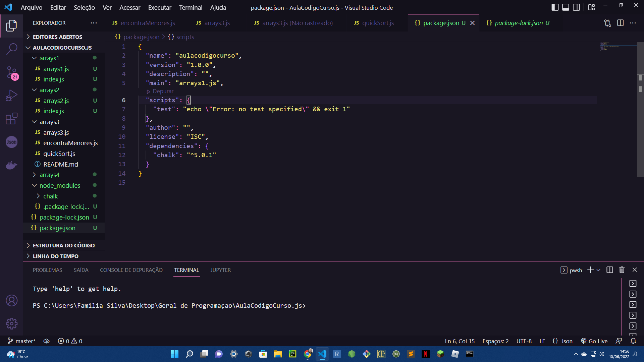The height and width of the screenshot is (362, 644).
Task: Split the terminal panel
Action: pyautogui.click(x=610, y=270)
